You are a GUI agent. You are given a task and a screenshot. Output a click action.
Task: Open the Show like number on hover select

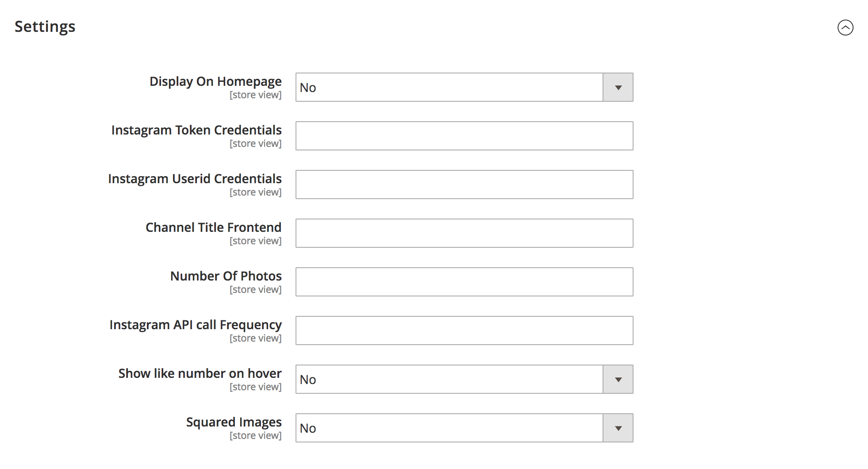click(449, 380)
